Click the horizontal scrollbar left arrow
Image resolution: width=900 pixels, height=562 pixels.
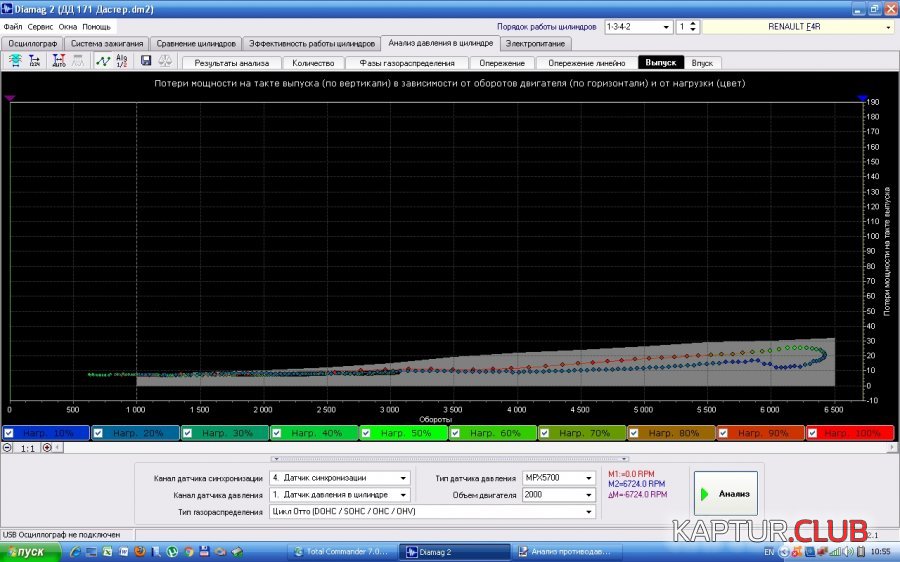pyautogui.click(x=57, y=448)
